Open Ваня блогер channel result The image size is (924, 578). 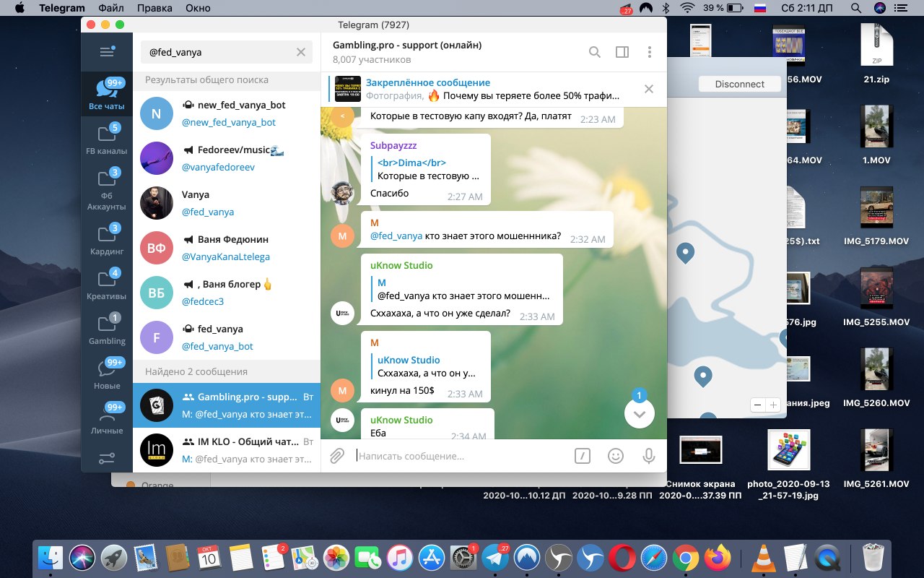point(227,293)
